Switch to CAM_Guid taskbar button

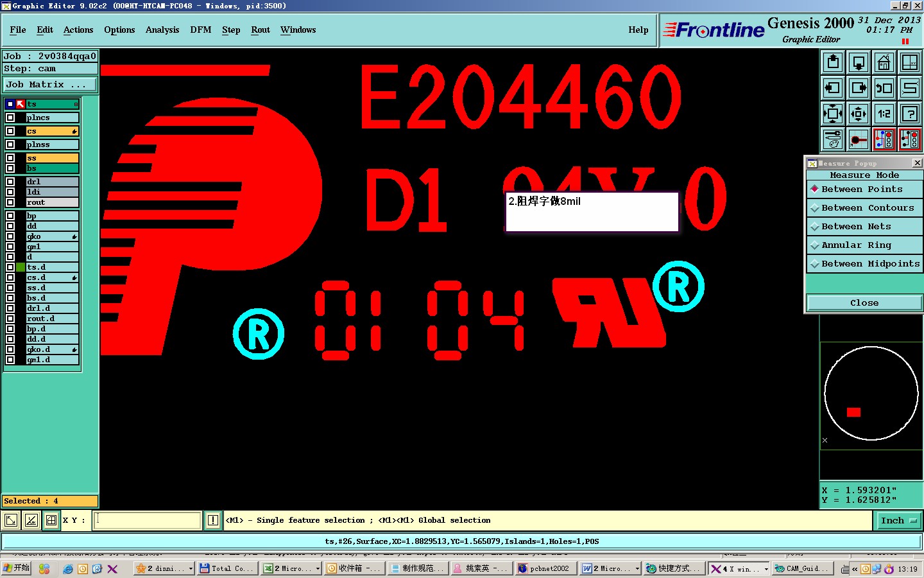pos(803,568)
